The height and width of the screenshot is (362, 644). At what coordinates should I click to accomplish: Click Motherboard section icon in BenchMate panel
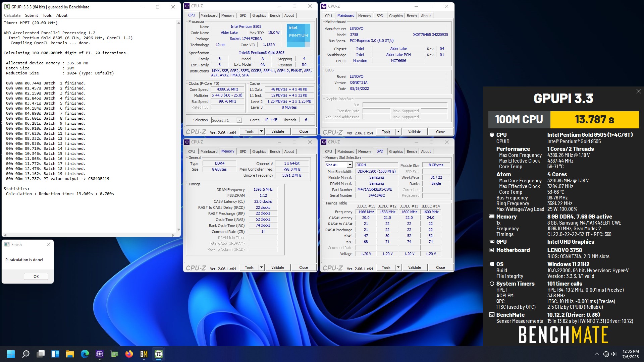coord(492,250)
